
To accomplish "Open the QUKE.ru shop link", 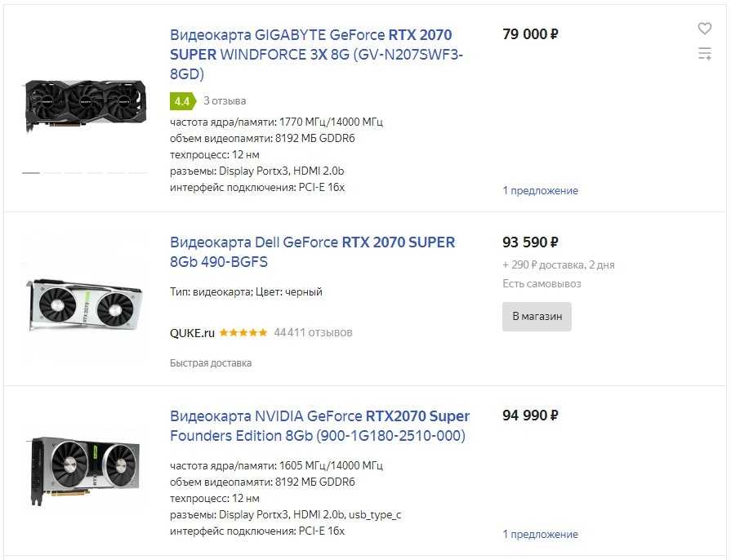I will [x=192, y=333].
